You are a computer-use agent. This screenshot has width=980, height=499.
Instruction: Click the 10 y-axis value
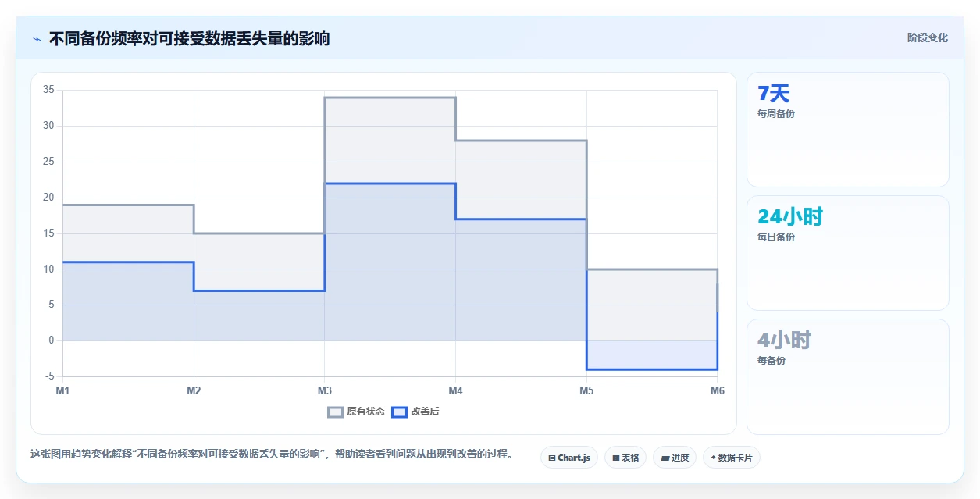pyautogui.click(x=48, y=269)
